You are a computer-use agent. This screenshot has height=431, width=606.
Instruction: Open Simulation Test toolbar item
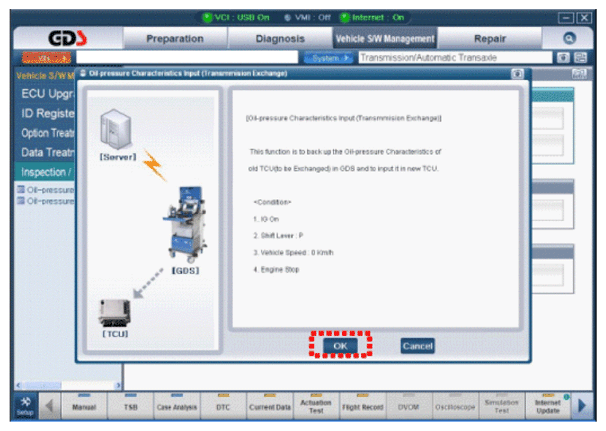[502, 406]
